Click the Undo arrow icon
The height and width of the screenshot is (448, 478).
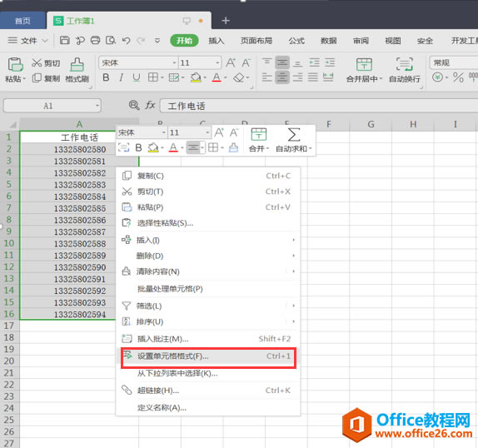point(127,40)
